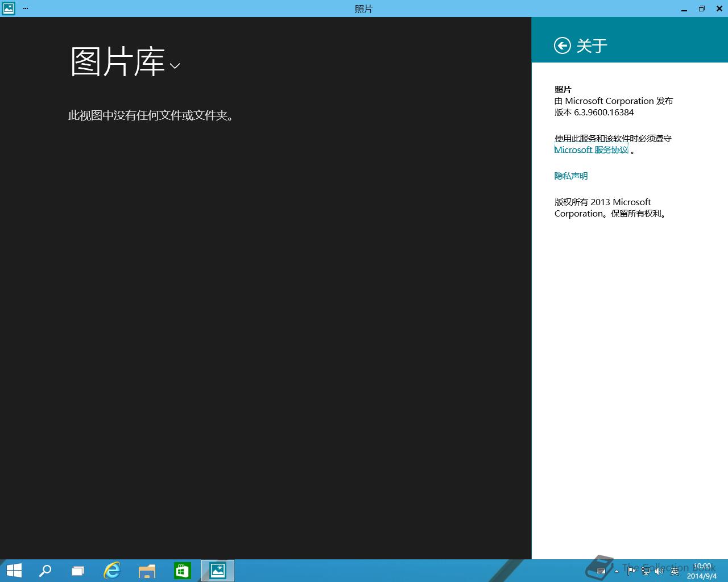Open the Windows Start button
The width and height of the screenshot is (728, 582).
pos(14,571)
